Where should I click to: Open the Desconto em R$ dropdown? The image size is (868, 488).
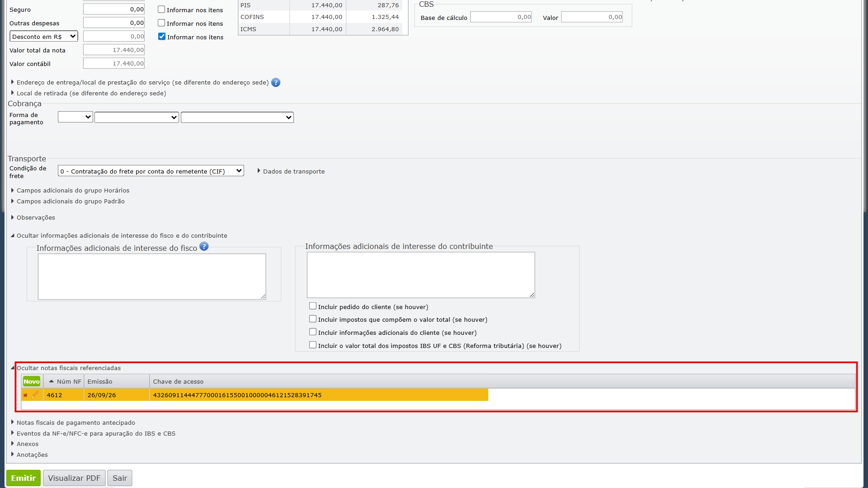[x=44, y=37]
